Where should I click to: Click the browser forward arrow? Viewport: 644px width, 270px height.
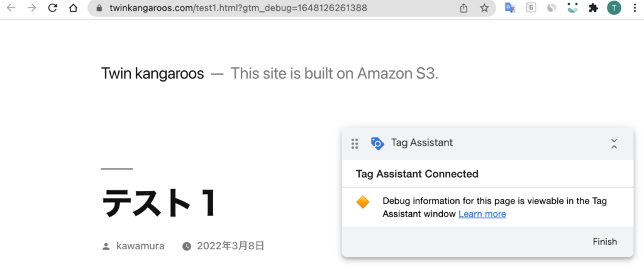point(31,8)
